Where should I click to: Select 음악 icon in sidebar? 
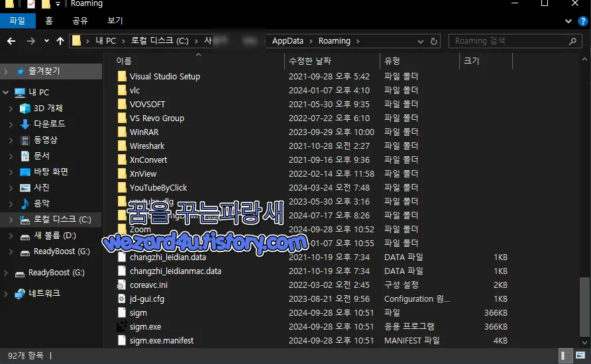coord(25,204)
